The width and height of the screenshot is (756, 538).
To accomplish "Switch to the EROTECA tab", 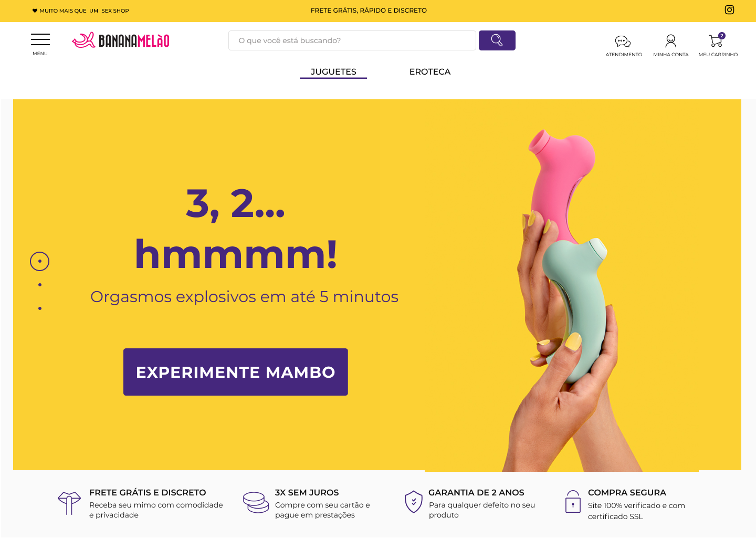I will 430,72.
